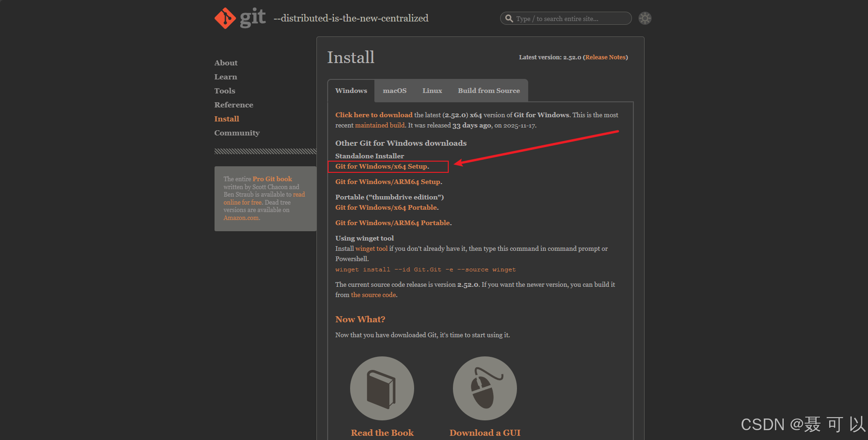
Task: Click the 'Standalone Installer' label
Action: 370,156
